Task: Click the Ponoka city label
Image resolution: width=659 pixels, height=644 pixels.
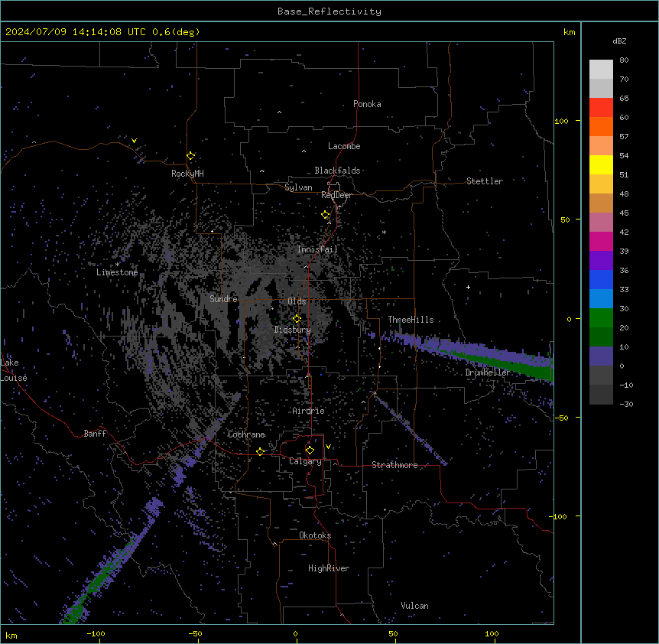Action: point(367,104)
